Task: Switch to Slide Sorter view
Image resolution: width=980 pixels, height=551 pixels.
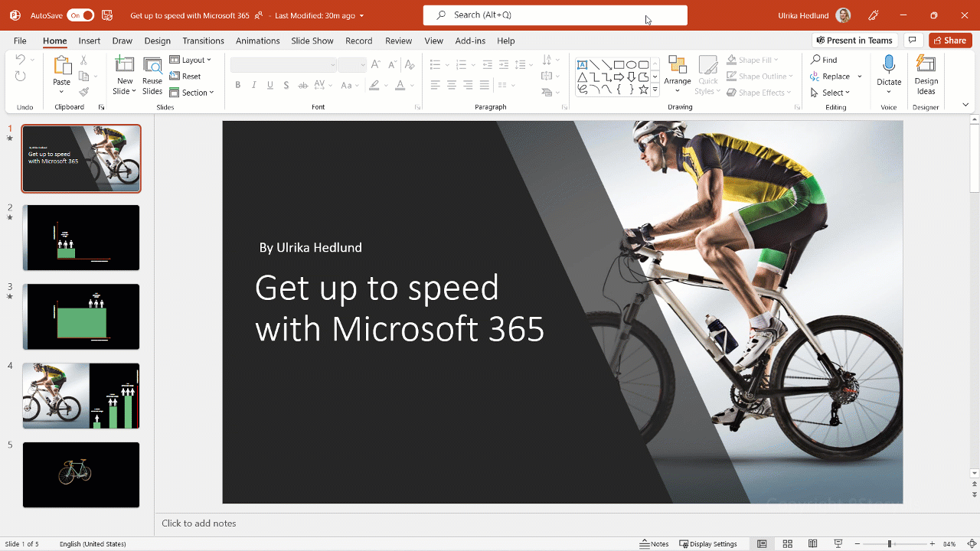Action: [787, 544]
